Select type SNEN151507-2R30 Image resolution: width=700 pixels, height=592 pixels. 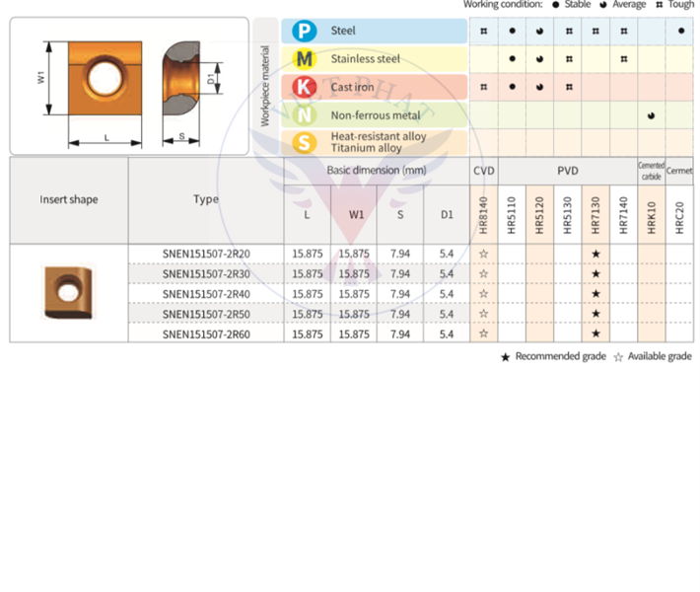[206, 274]
